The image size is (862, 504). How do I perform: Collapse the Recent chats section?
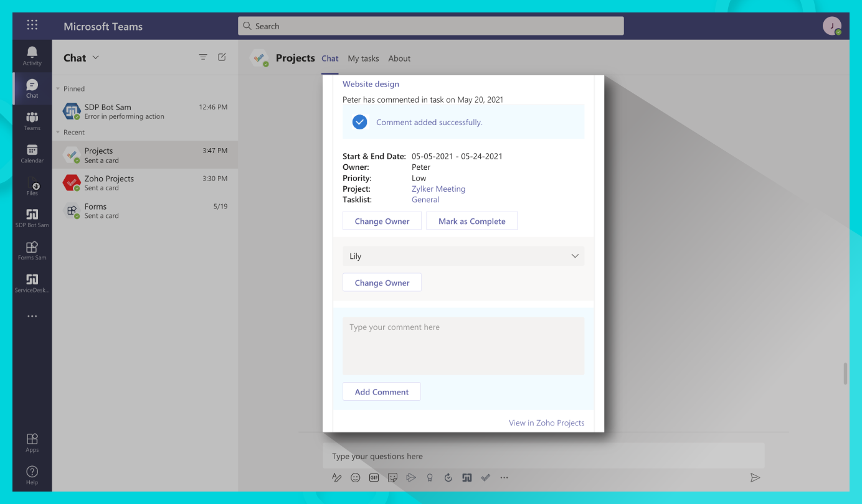point(58,133)
